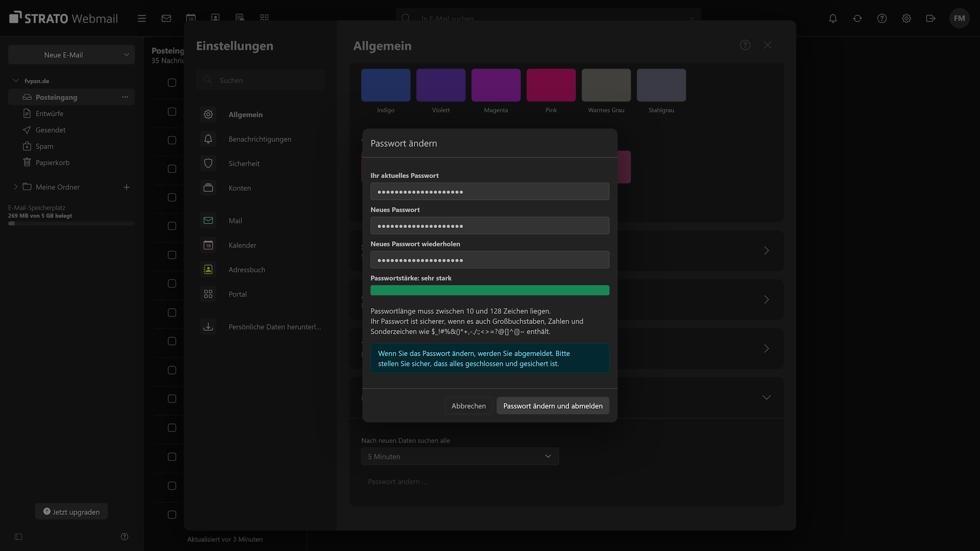This screenshot has height=551, width=980.
Task: Expand the Meine Ordner folder
Action: click(x=16, y=187)
